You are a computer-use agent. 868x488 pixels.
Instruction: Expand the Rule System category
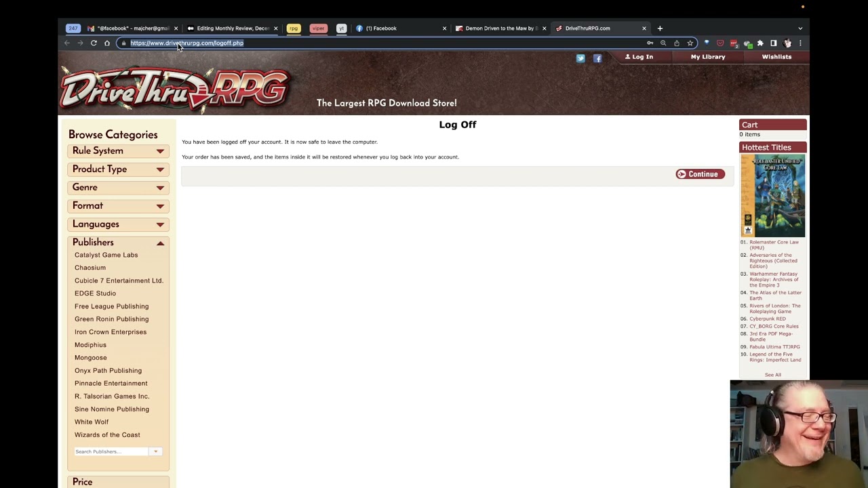point(118,151)
